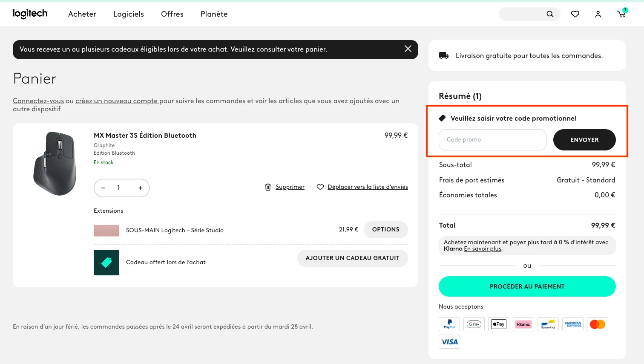The width and height of the screenshot is (644, 364).
Task: Click the Klarna payment icon
Action: click(x=523, y=324)
